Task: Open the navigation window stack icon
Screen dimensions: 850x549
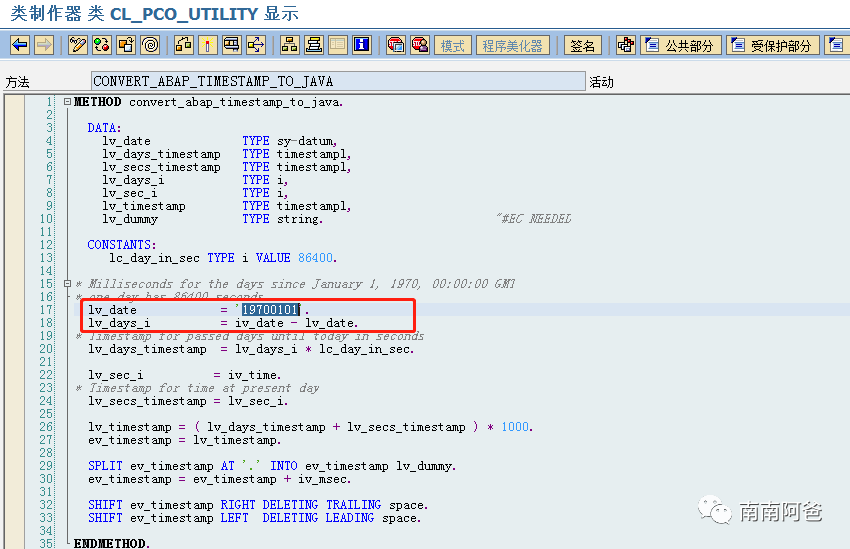Action: click(314, 45)
